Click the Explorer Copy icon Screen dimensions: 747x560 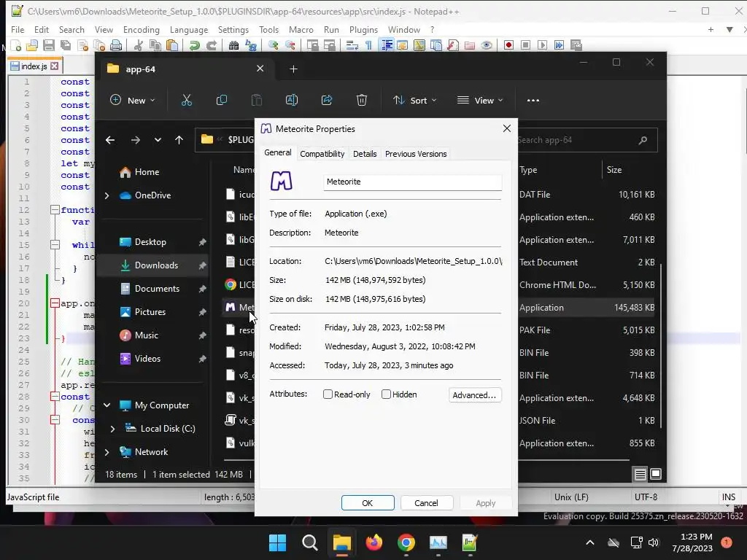(222, 101)
